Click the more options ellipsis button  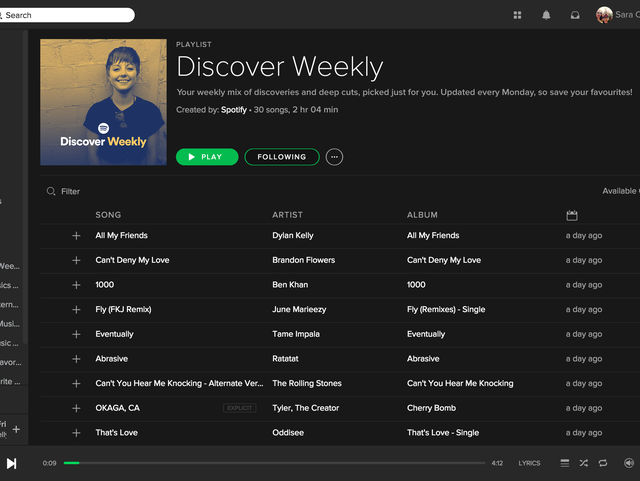click(x=334, y=157)
